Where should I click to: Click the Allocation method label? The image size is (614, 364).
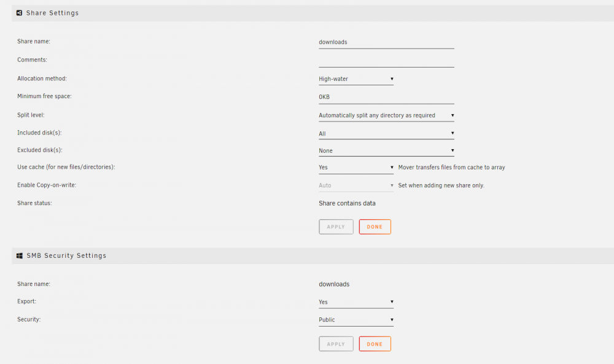coord(42,79)
